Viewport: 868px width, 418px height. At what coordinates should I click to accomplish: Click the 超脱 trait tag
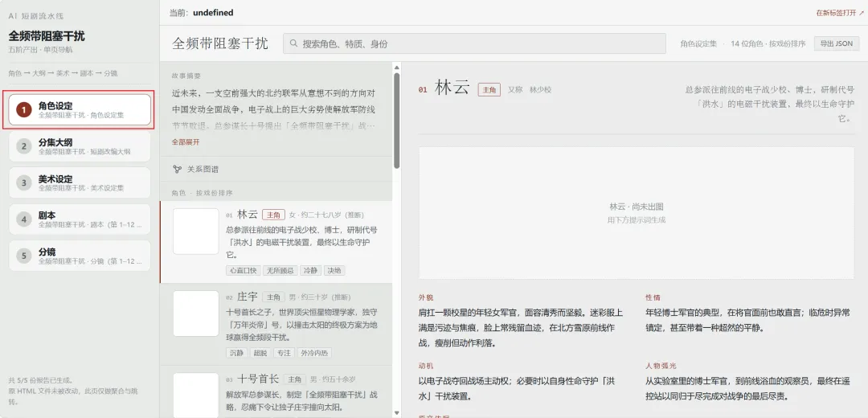tap(260, 353)
